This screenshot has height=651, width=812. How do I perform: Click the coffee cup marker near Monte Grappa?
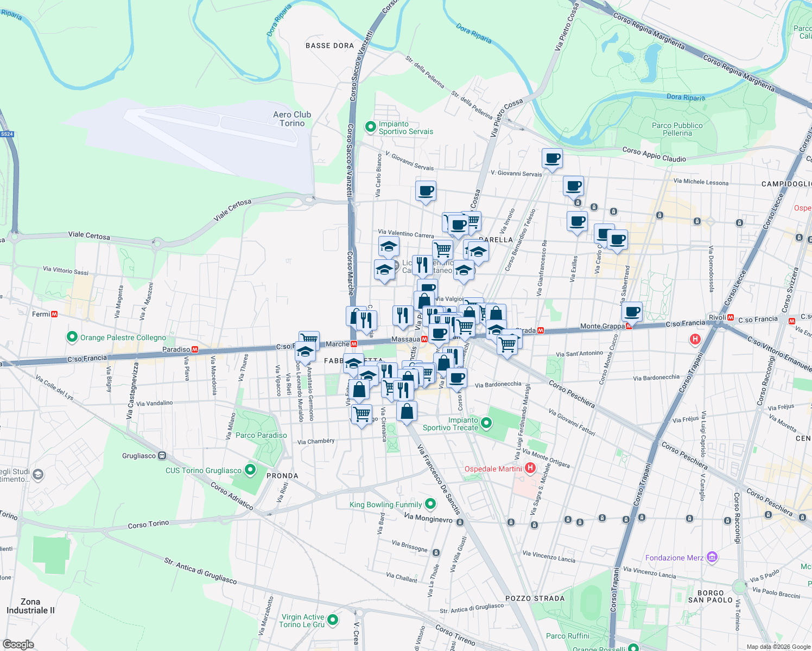[632, 311]
